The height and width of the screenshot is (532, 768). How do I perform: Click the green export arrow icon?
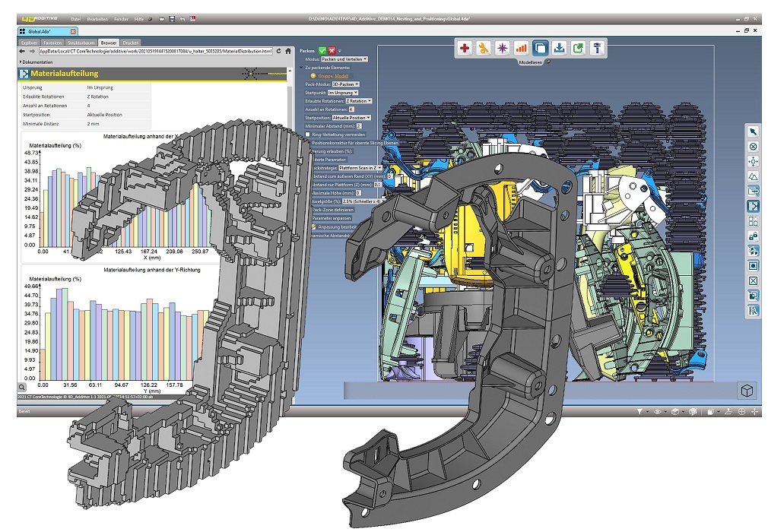(578, 48)
